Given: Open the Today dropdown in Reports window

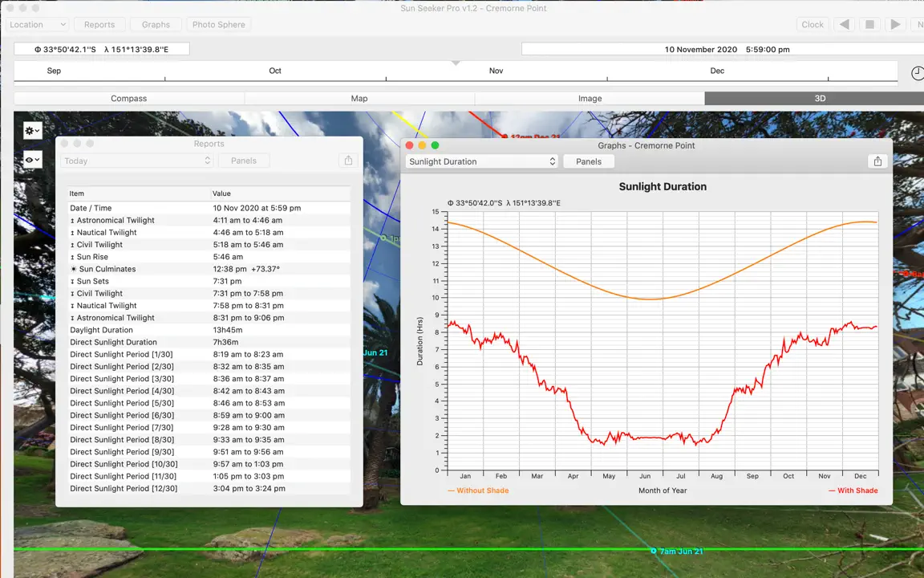Looking at the screenshot, I should (136, 161).
